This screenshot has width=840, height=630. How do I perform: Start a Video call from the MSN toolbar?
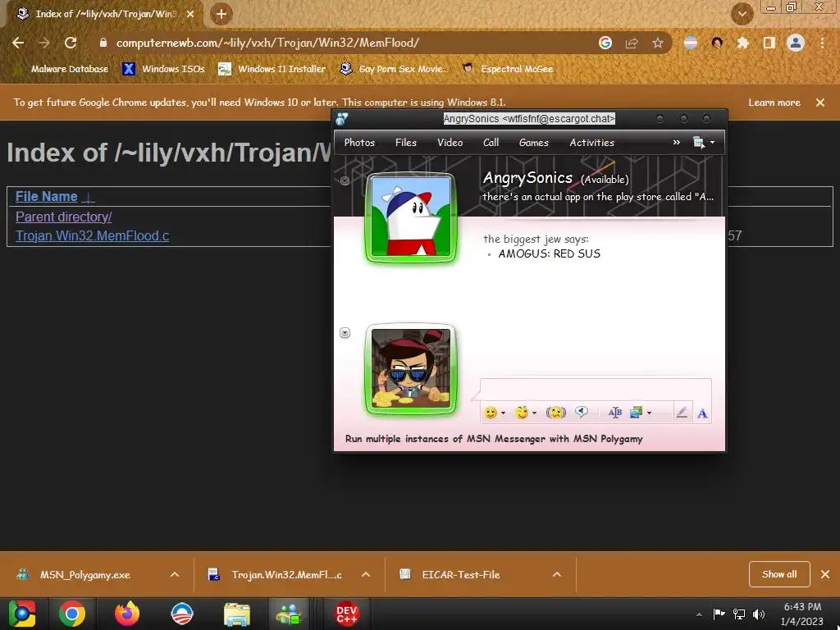pos(450,143)
